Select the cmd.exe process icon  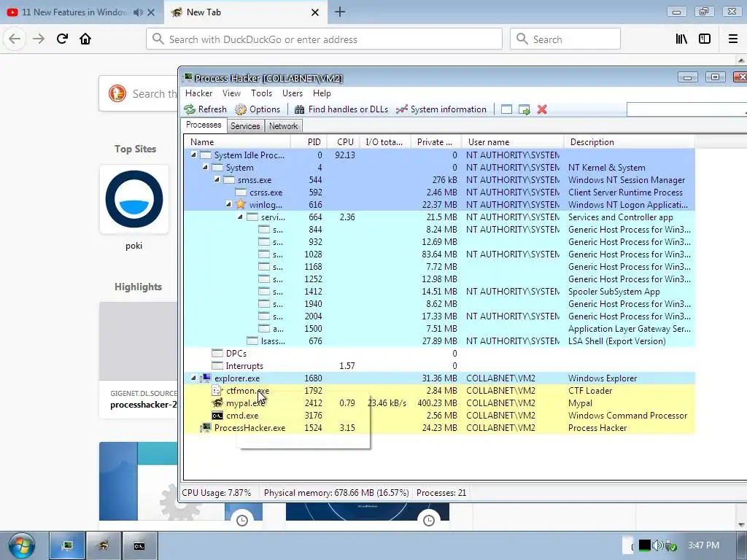[x=217, y=415]
